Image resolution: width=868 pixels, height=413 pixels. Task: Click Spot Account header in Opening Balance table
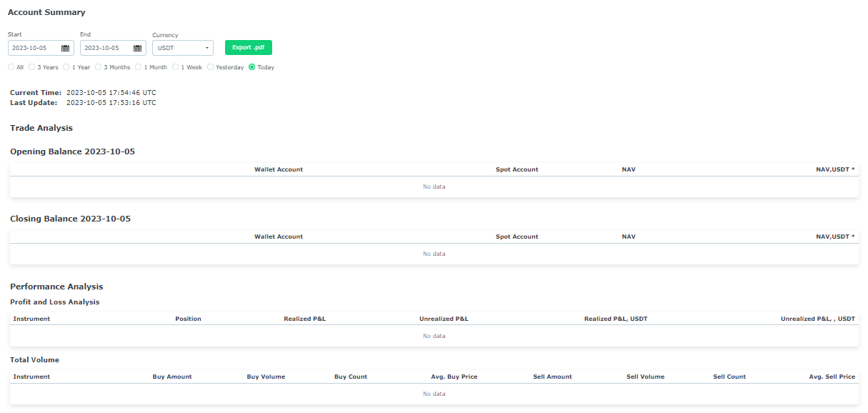click(517, 169)
